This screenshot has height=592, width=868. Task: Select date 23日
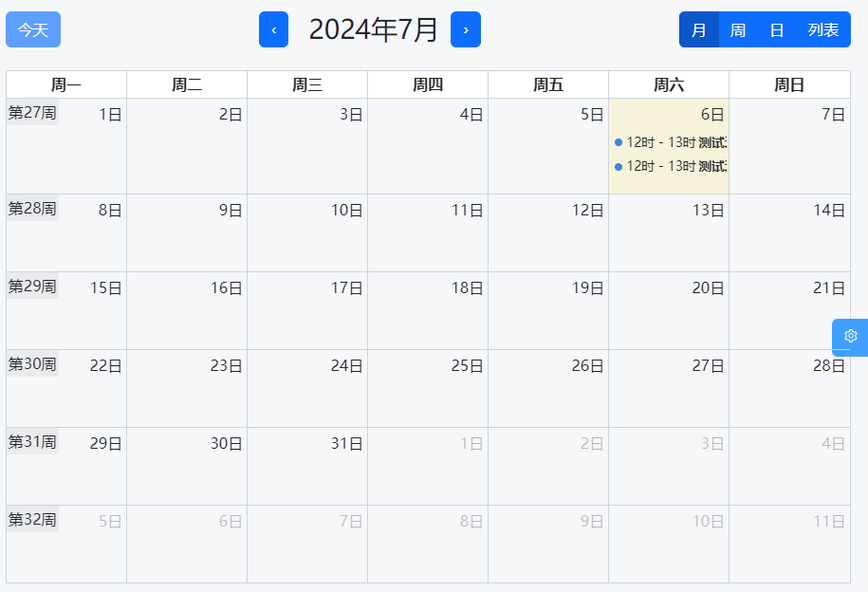tap(226, 366)
